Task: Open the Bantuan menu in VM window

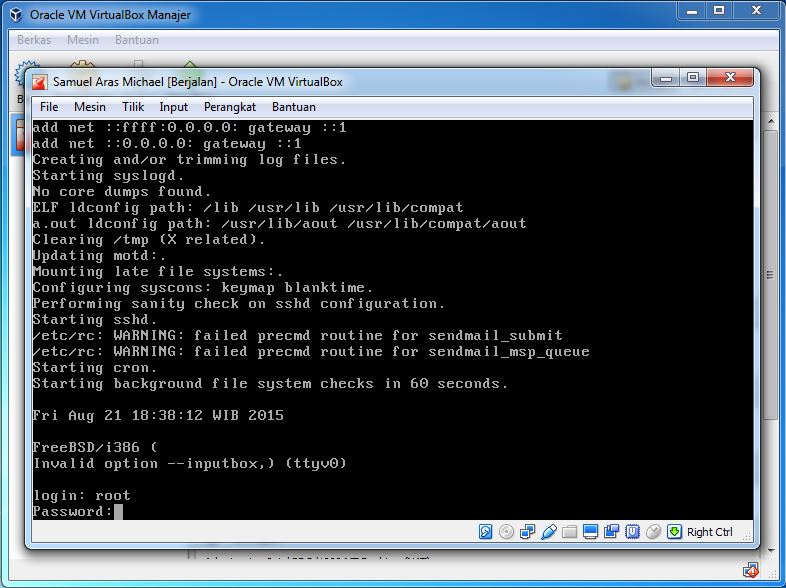Action: tap(294, 107)
